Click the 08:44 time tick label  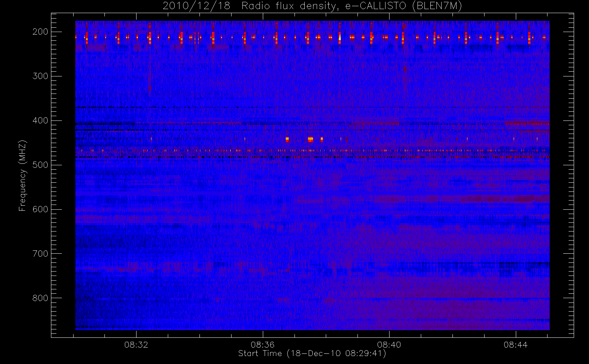click(x=516, y=345)
